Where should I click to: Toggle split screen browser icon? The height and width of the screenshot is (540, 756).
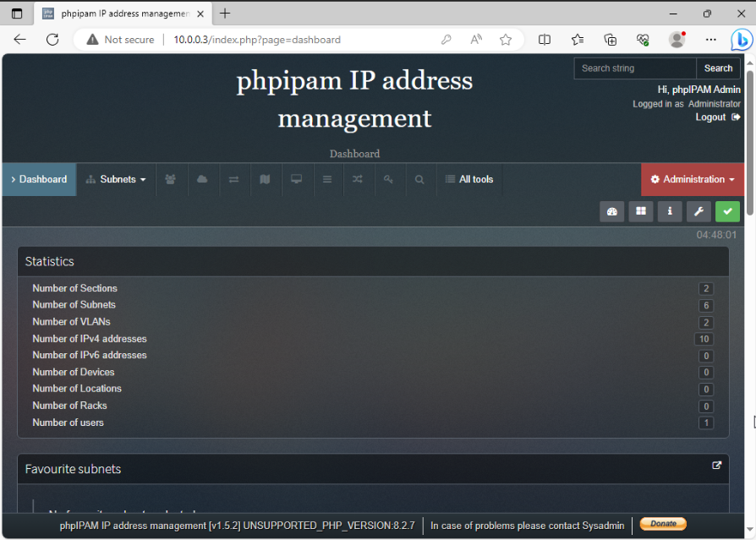(545, 40)
